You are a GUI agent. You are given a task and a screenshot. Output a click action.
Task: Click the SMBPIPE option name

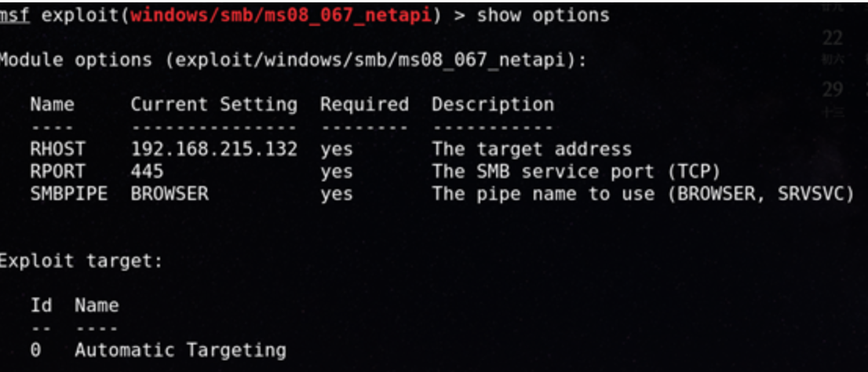(x=68, y=193)
